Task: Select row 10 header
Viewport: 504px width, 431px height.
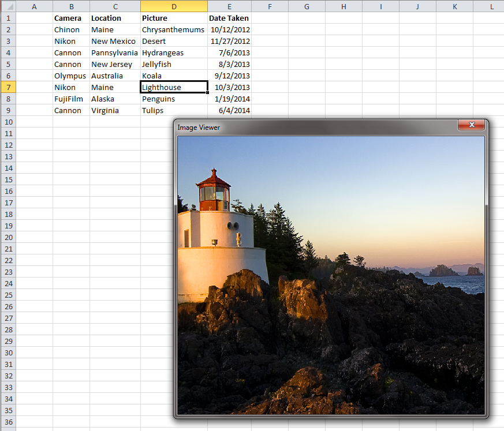Action: coord(8,122)
